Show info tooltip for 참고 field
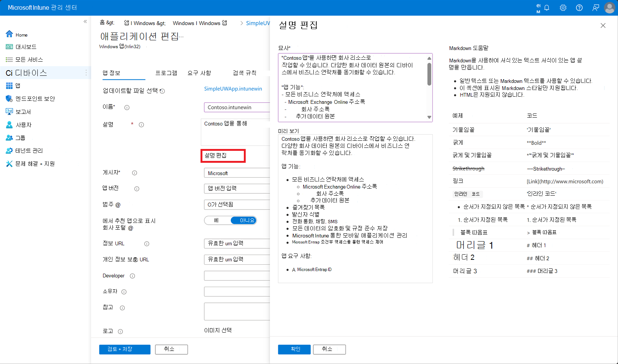Viewport: 618px width, 364px height. [x=122, y=308]
